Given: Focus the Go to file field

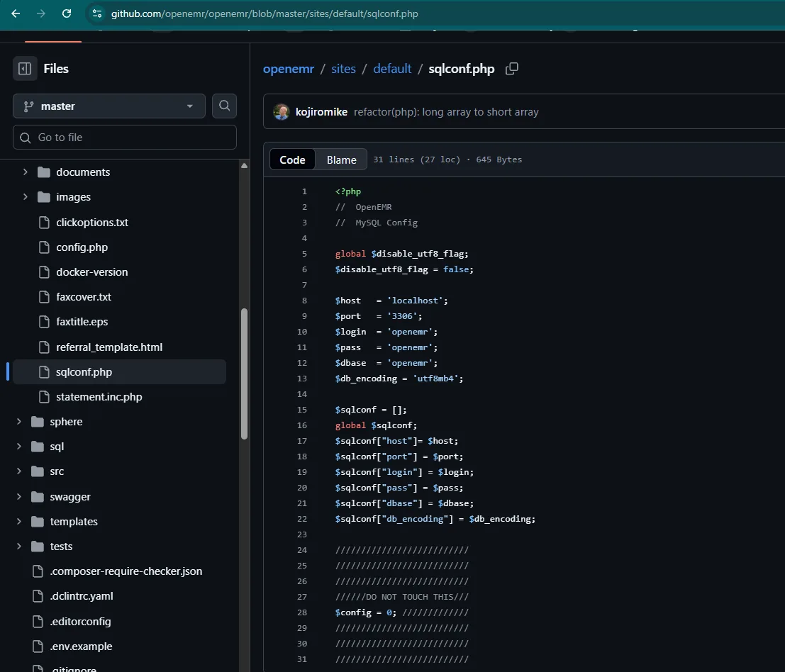Looking at the screenshot, I should coord(125,137).
